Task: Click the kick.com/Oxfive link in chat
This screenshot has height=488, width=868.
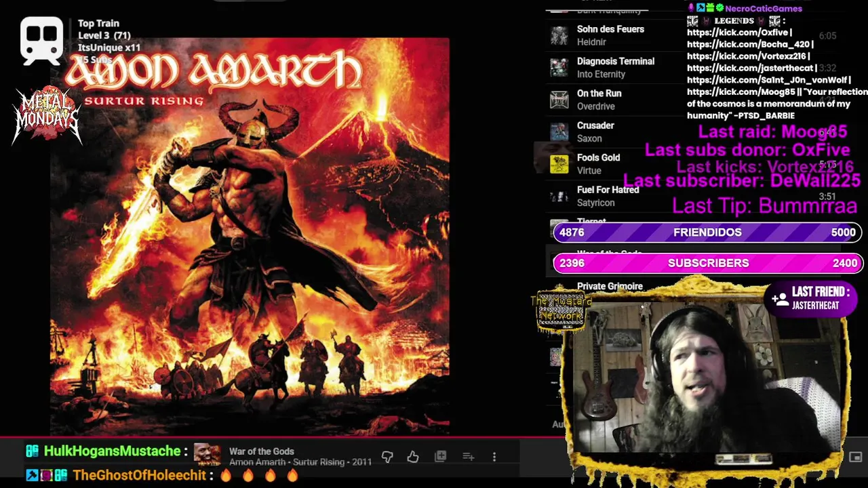Action: 738,33
